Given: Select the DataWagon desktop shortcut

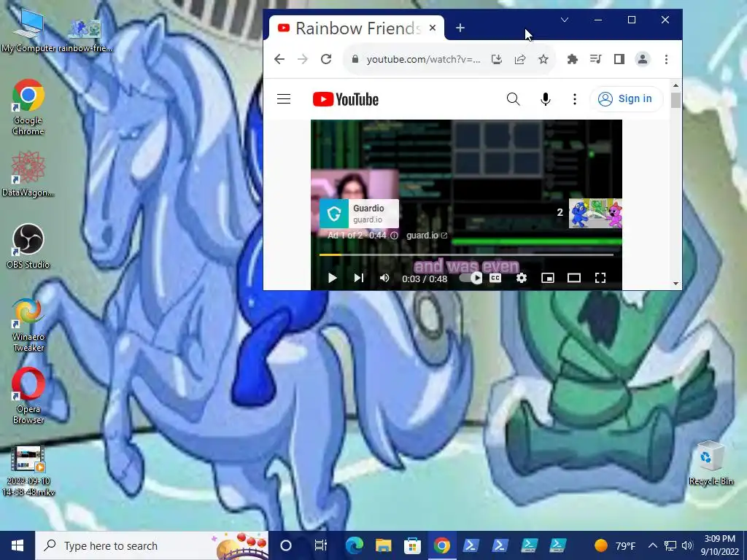Looking at the screenshot, I should point(28,174).
